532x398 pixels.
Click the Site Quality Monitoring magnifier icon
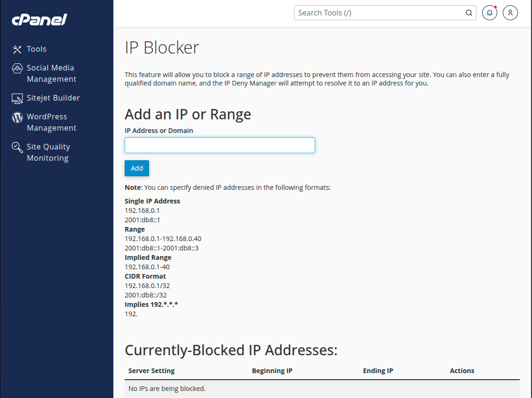(17, 148)
